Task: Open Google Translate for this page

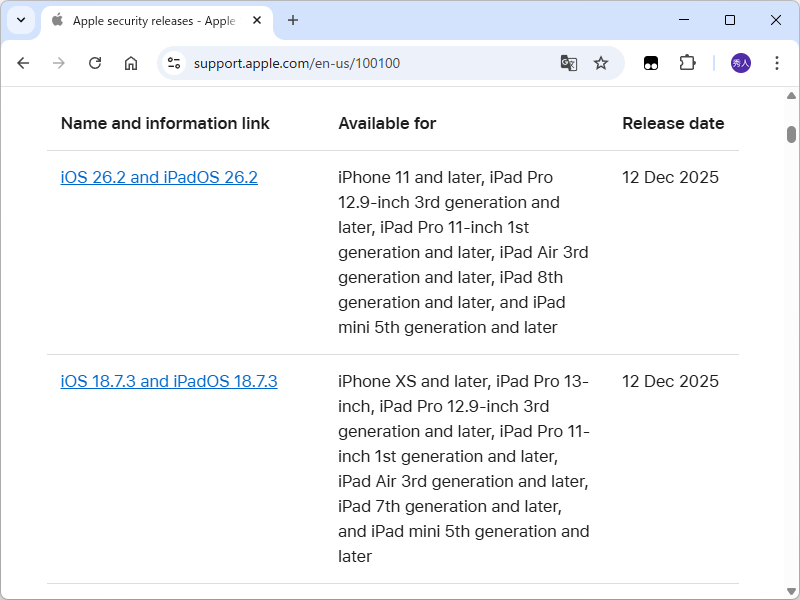Action: (x=569, y=63)
